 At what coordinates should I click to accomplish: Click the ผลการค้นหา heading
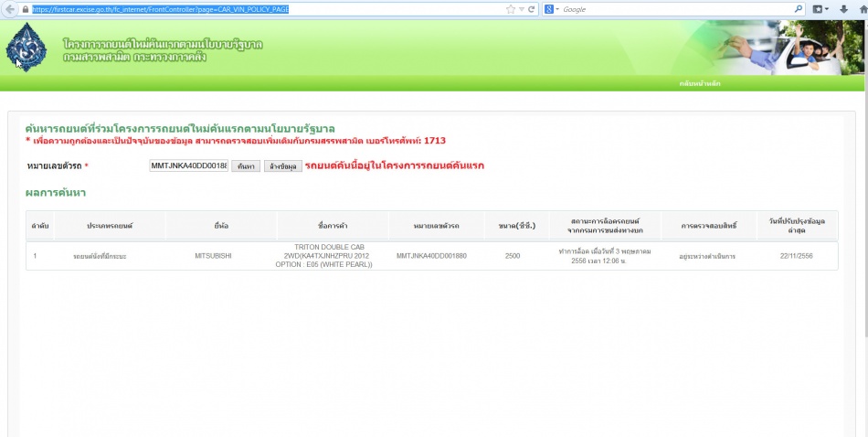point(56,193)
